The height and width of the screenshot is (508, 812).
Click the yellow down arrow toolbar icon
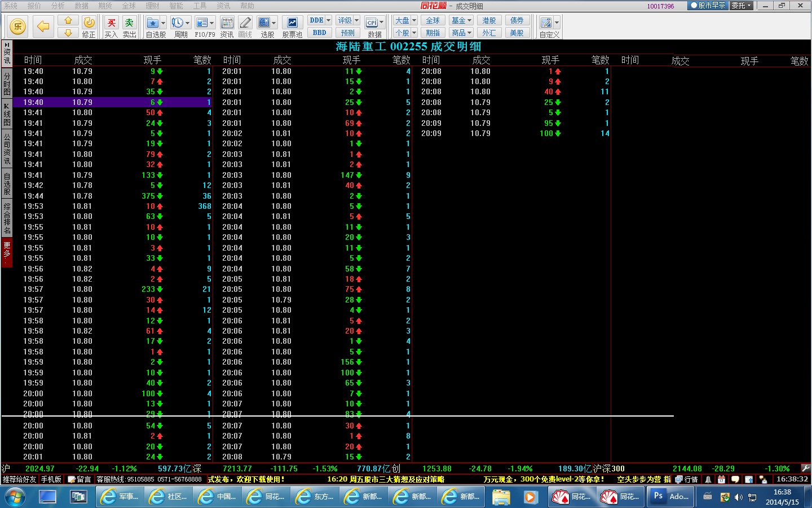(x=68, y=33)
